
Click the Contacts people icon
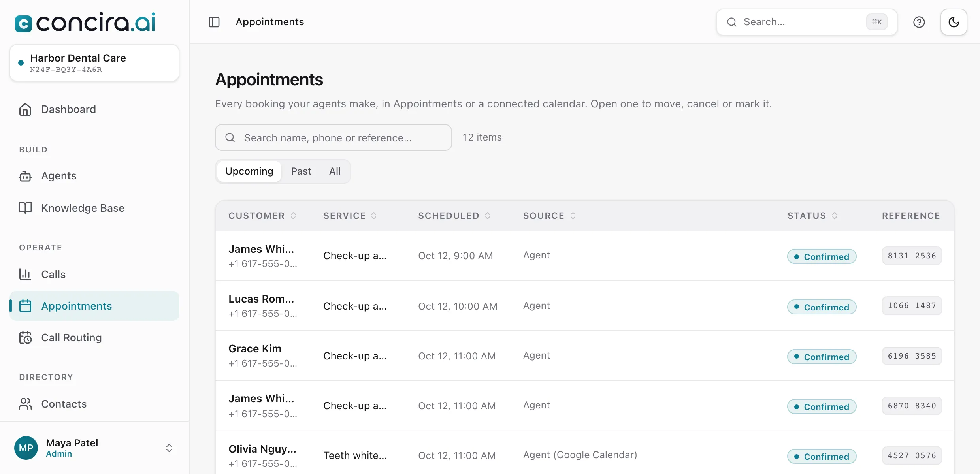tap(25, 404)
